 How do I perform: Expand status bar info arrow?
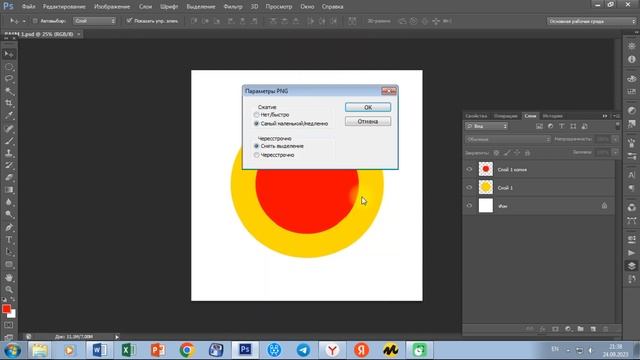[117, 337]
